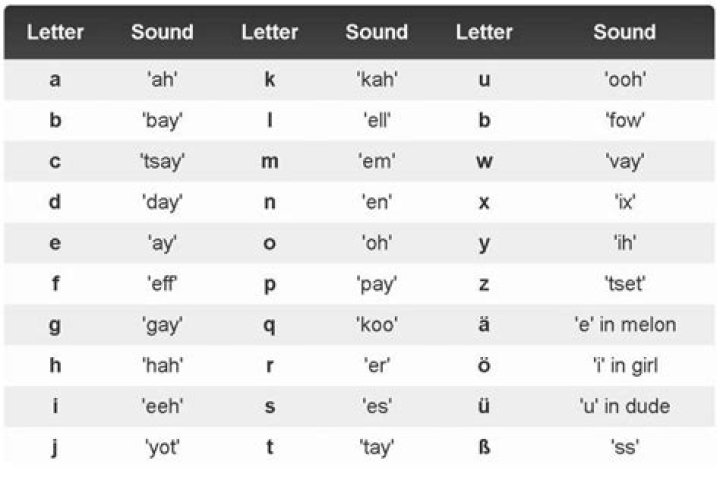Click the letter ö in the table

point(484,365)
